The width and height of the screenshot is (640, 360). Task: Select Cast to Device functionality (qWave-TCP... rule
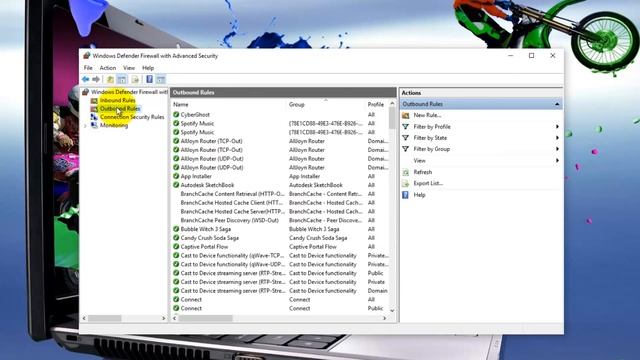pyautogui.click(x=232, y=256)
